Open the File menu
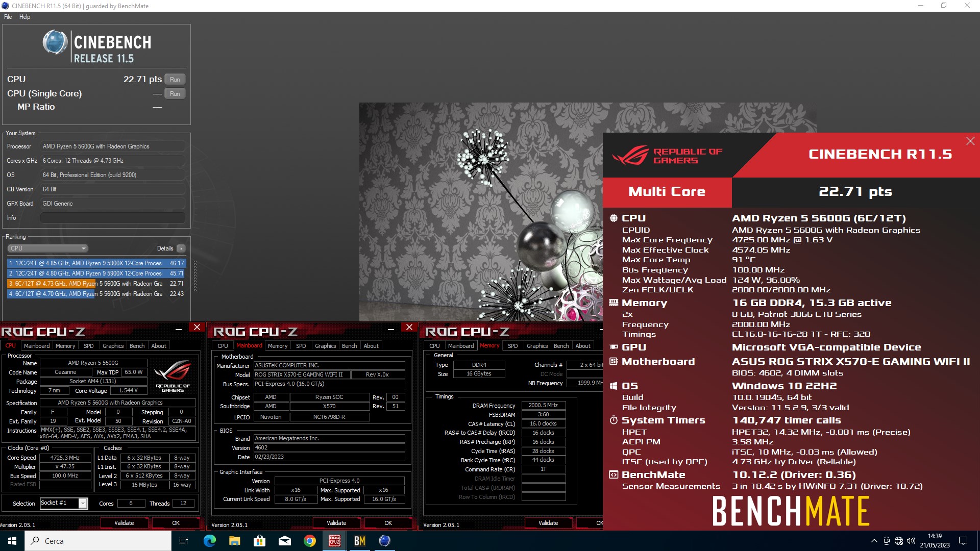 coord(8,17)
